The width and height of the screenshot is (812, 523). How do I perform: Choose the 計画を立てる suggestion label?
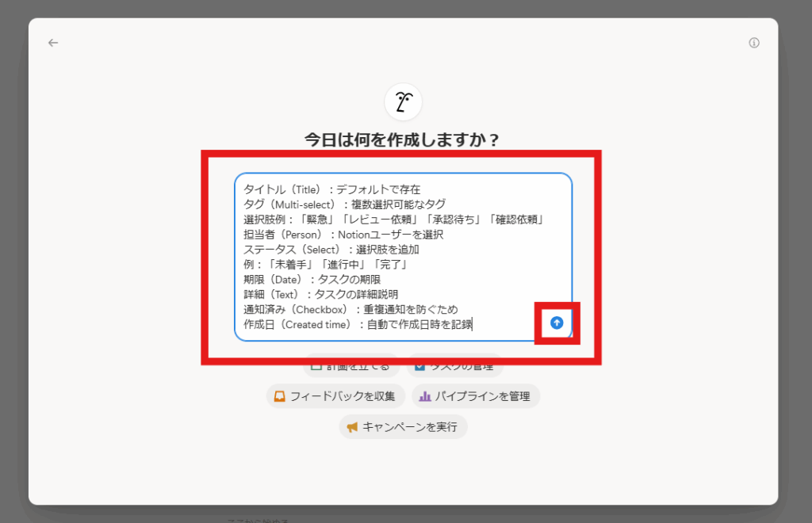tap(358, 367)
